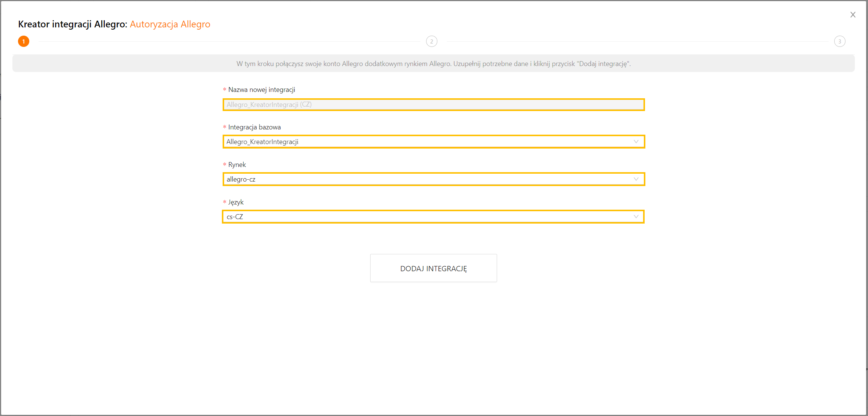Image resolution: width=868 pixels, height=416 pixels.
Task: Click step 2 circle in wizard progress
Action: (x=431, y=41)
